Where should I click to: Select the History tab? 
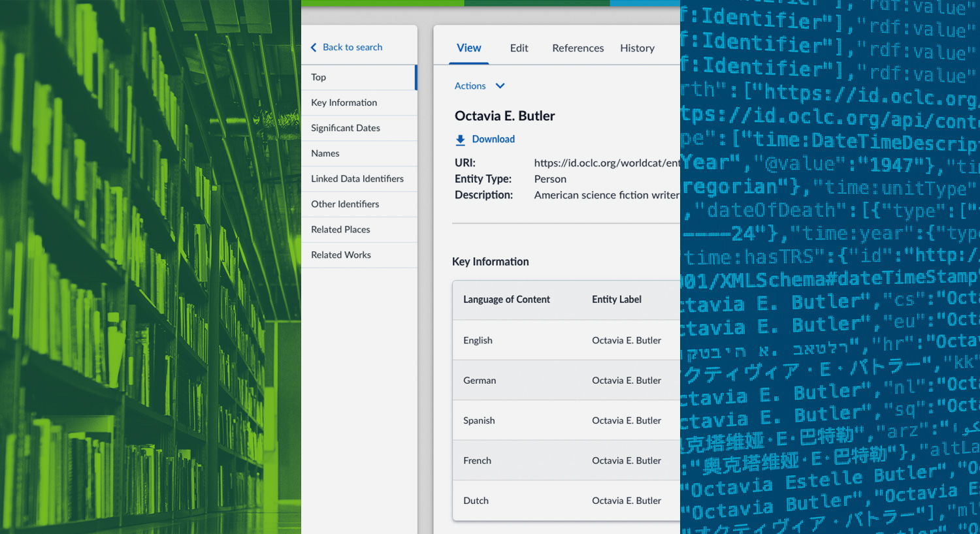(x=637, y=48)
